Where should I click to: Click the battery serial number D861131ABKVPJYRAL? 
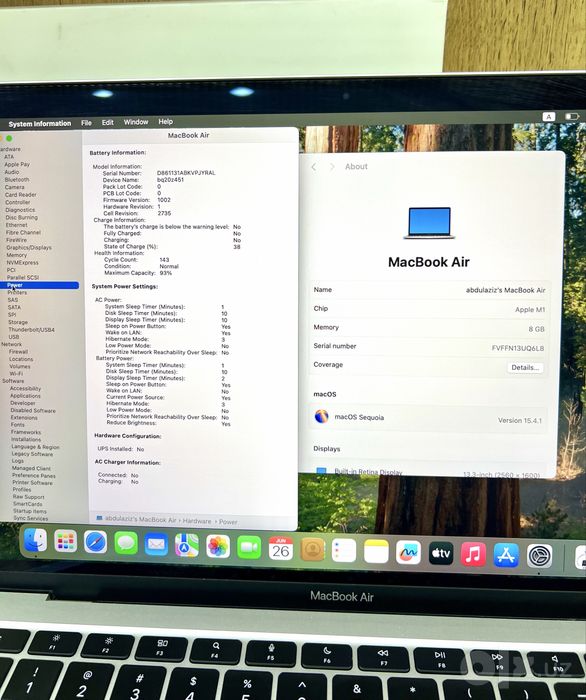[x=186, y=173]
